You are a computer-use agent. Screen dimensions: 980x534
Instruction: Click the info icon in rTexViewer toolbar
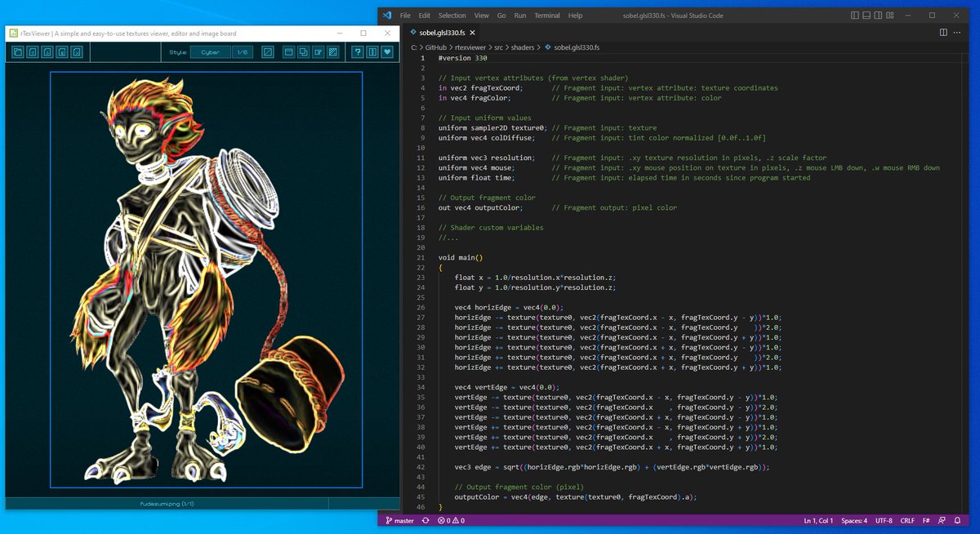(x=372, y=52)
